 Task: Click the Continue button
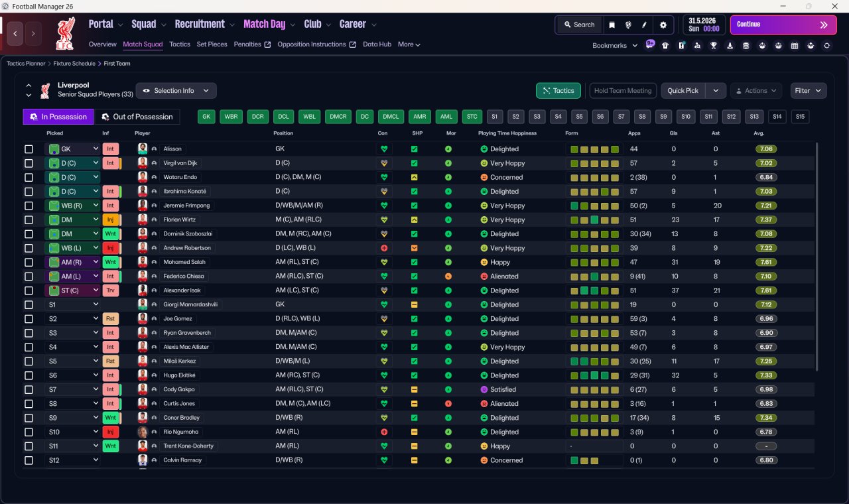click(x=783, y=25)
